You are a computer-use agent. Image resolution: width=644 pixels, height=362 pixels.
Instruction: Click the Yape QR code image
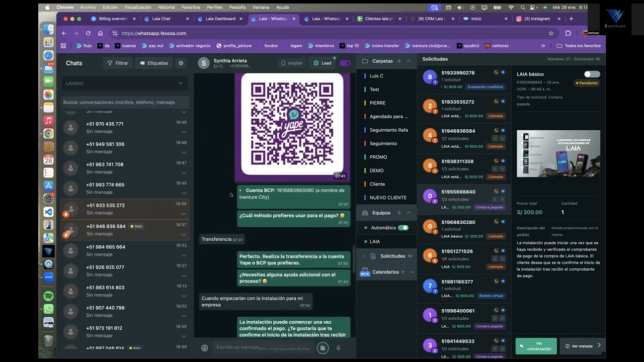[x=292, y=124]
